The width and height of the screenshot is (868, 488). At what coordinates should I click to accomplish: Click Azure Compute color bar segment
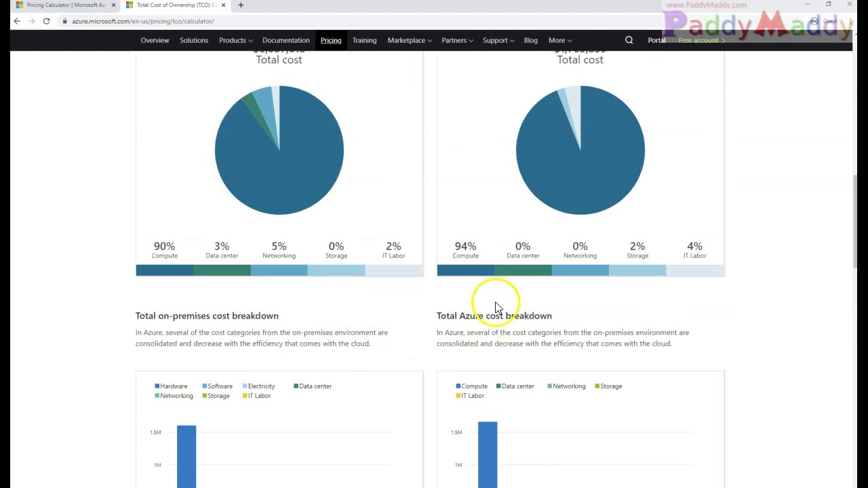(x=465, y=270)
